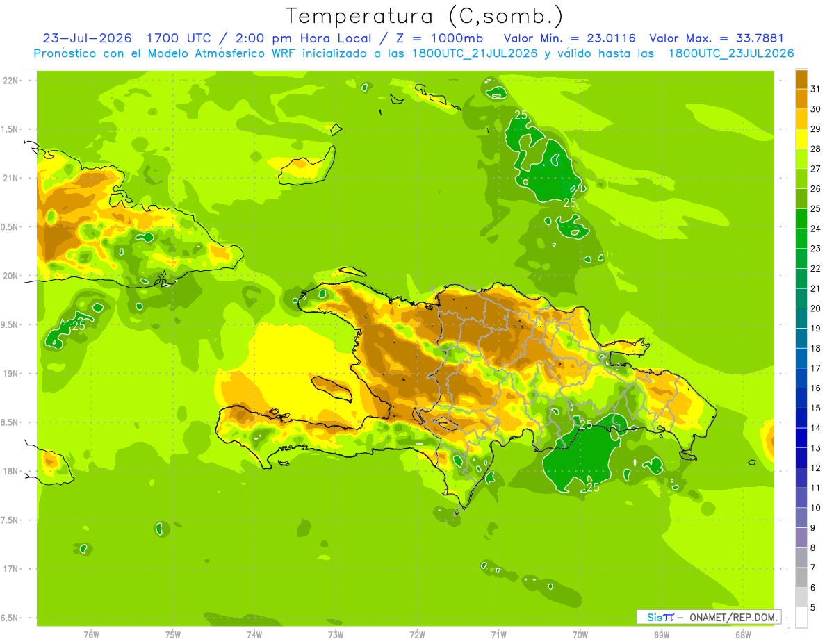Click blue legend swatch between 14 and 15
834x644 pixels.
pos(801,419)
